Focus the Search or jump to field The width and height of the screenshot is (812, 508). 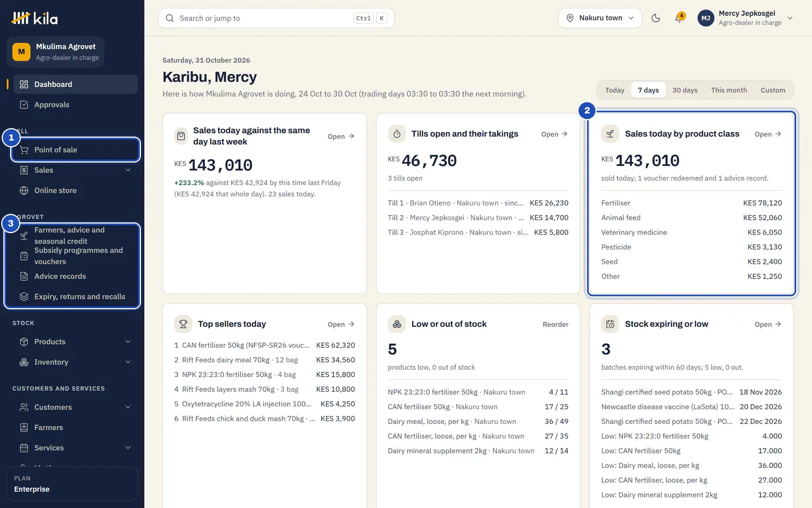[276, 18]
